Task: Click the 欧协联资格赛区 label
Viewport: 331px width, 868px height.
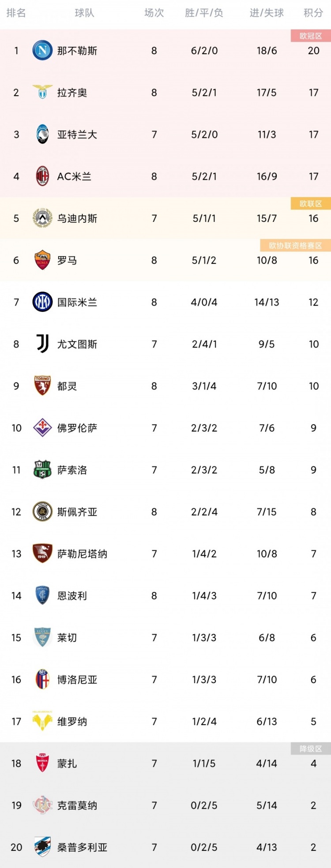Action: tap(296, 245)
